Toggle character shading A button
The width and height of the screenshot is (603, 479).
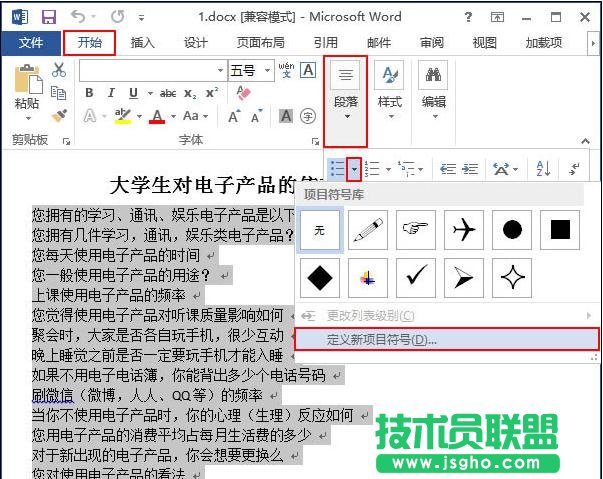286,116
